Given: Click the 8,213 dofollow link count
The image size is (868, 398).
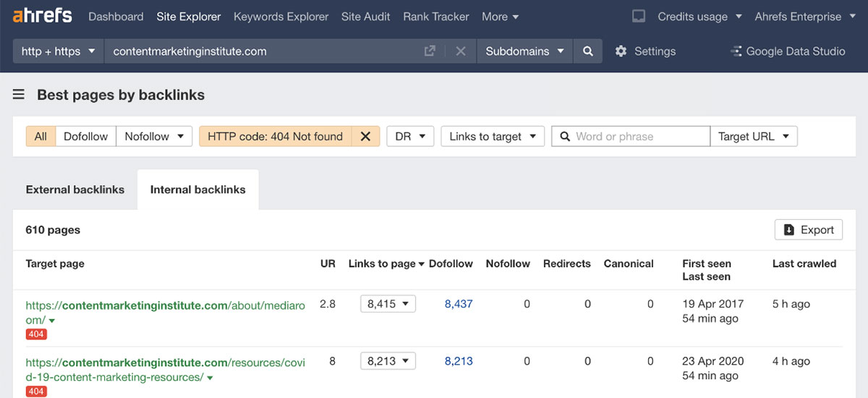Looking at the screenshot, I should [459, 361].
